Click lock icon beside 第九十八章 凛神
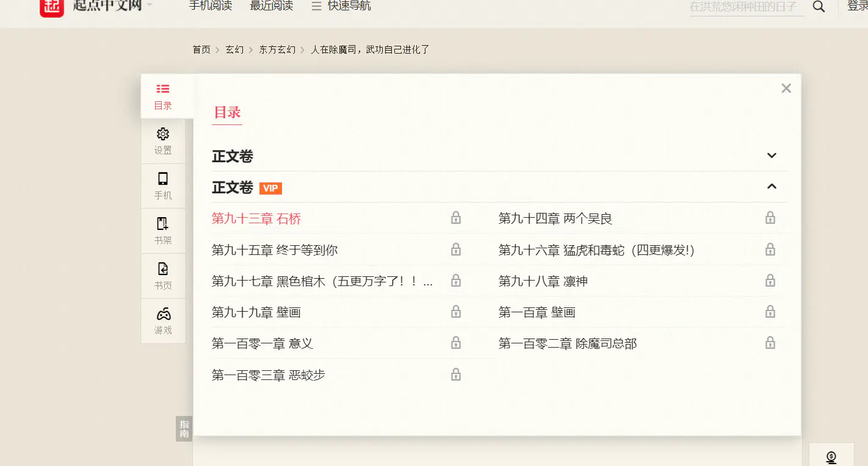 [770, 281]
